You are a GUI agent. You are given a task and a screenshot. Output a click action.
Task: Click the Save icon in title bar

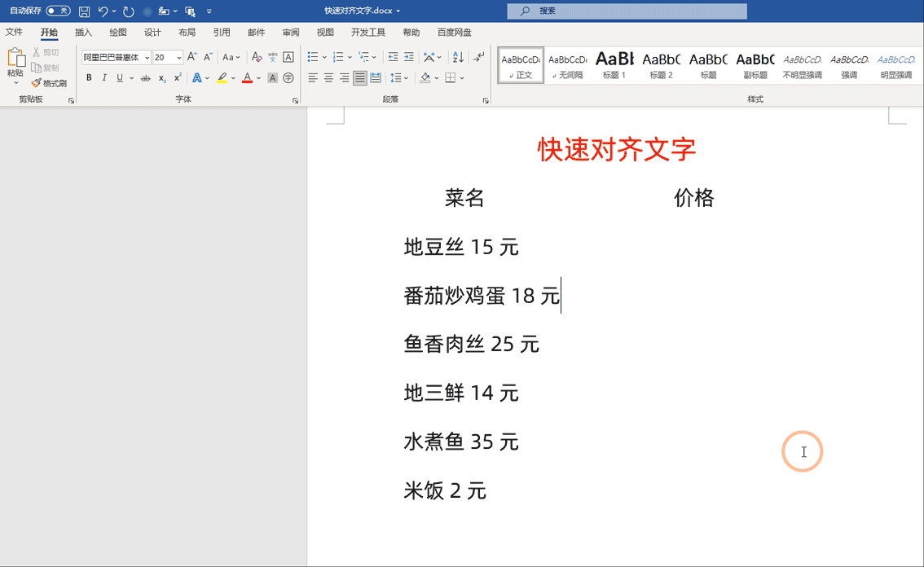84,11
